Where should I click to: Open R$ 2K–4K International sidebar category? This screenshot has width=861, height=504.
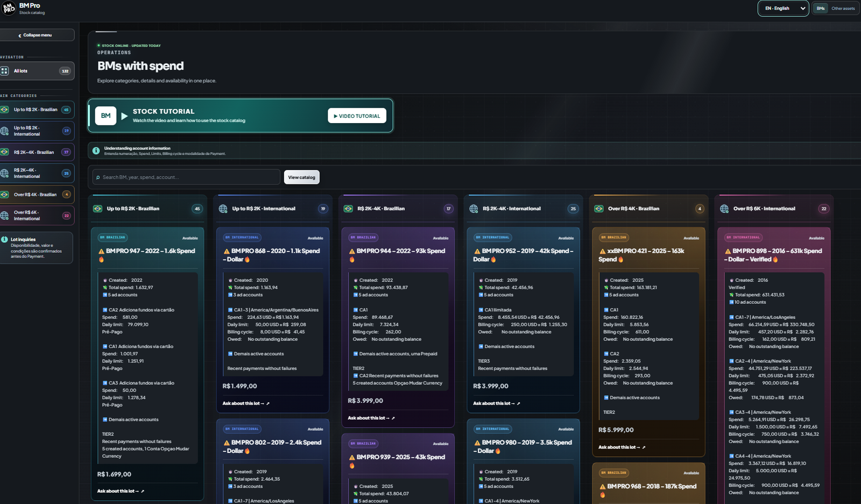(37, 173)
